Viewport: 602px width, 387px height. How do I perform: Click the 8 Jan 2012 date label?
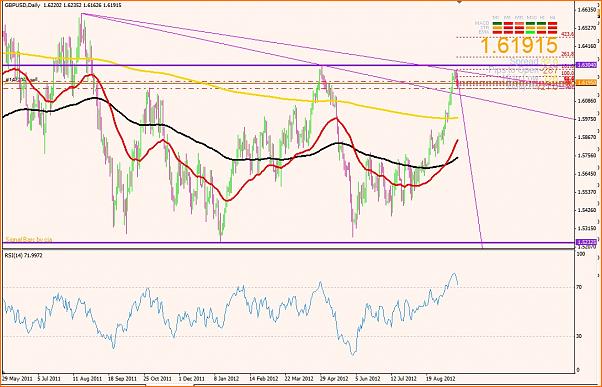click(x=227, y=378)
